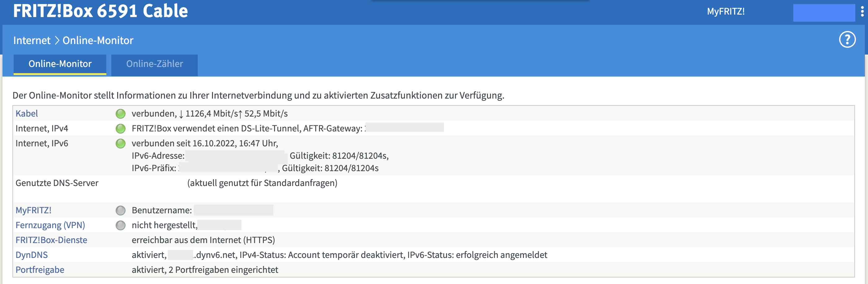Open the DynDNS link

tap(32, 255)
